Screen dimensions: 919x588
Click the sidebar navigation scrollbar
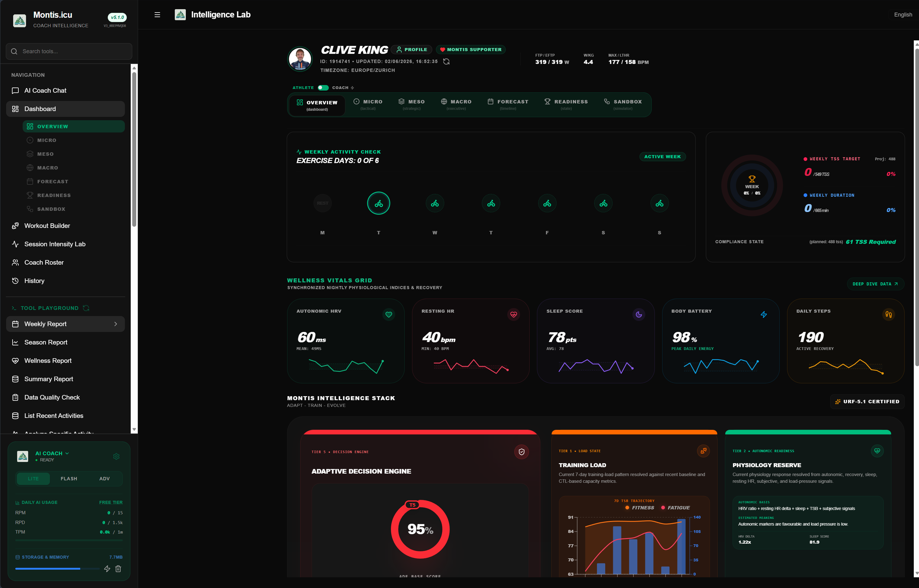point(134,149)
